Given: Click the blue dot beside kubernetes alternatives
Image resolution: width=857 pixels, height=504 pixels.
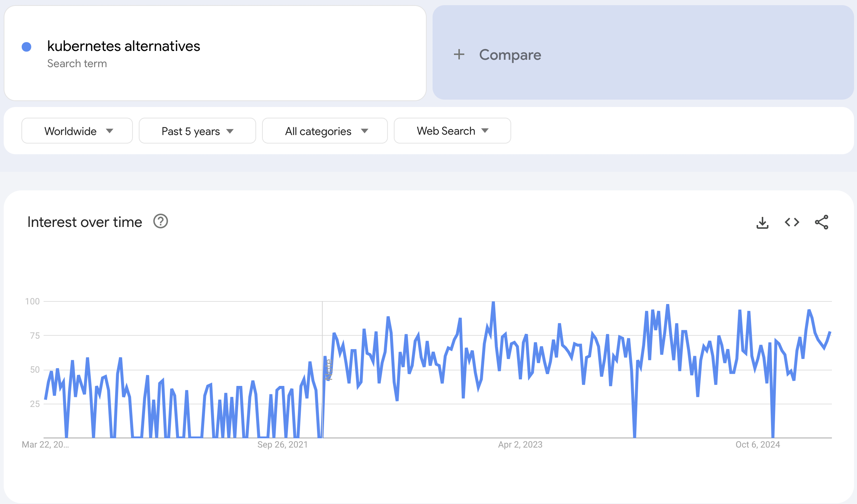Looking at the screenshot, I should [27, 47].
